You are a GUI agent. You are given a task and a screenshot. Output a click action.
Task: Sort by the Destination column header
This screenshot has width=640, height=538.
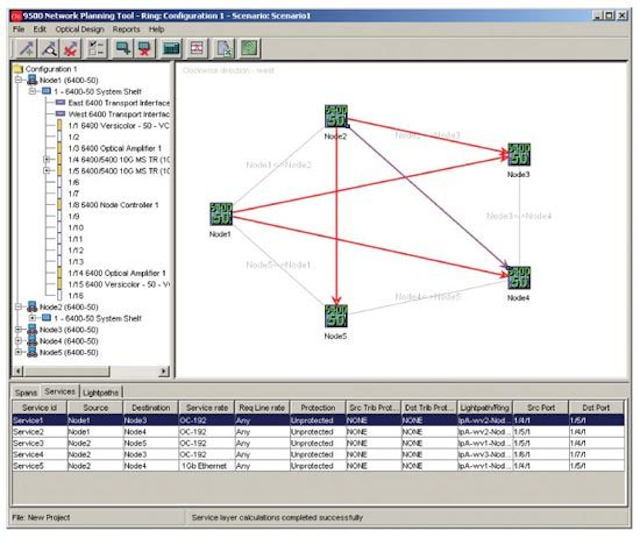click(x=151, y=408)
